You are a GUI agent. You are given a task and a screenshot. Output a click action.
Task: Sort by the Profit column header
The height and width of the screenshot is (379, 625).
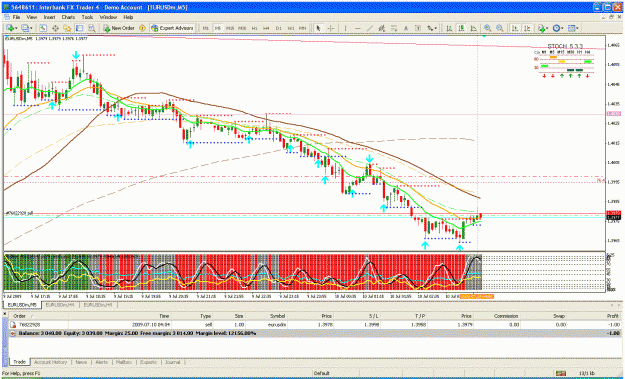coord(594,316)
